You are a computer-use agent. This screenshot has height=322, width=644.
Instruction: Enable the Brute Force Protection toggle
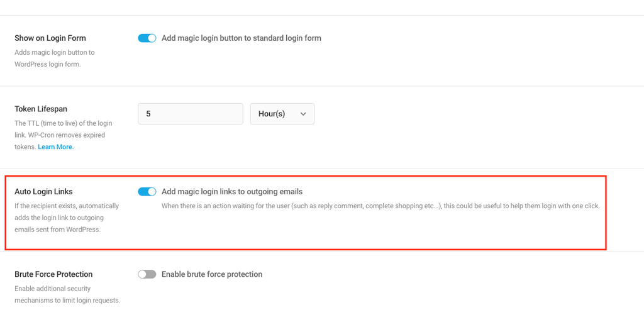point(147,274)
